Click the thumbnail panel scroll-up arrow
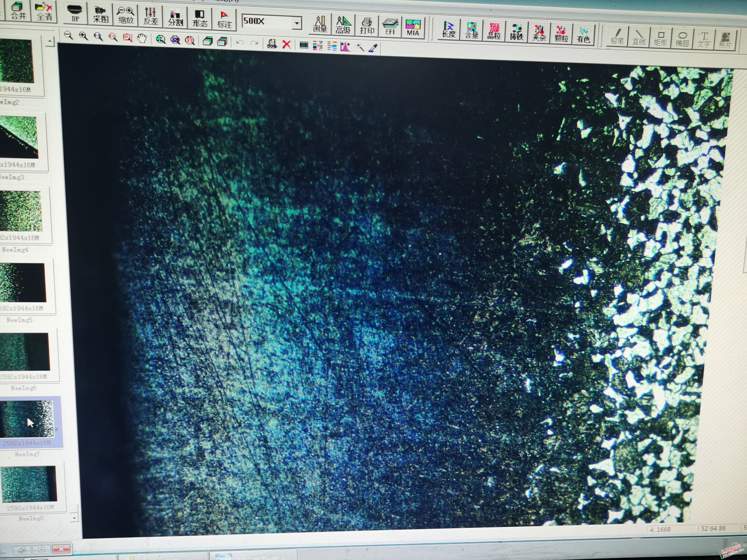747x560 pixels. point(50,42)
